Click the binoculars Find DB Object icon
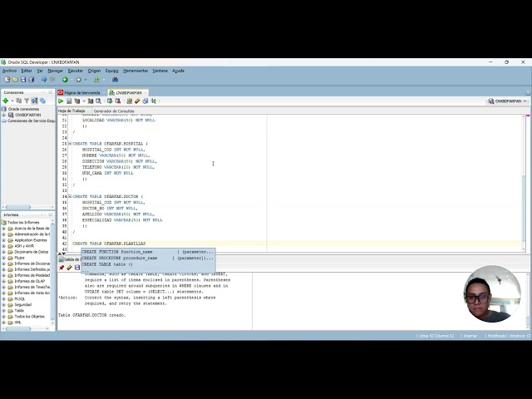532x399 pixels. pos(115,80)
